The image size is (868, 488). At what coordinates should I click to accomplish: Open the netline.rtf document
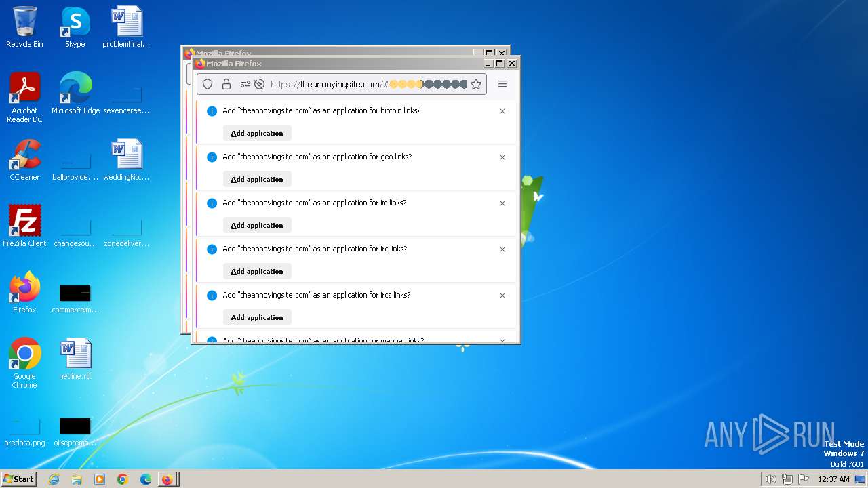[75, 359]
